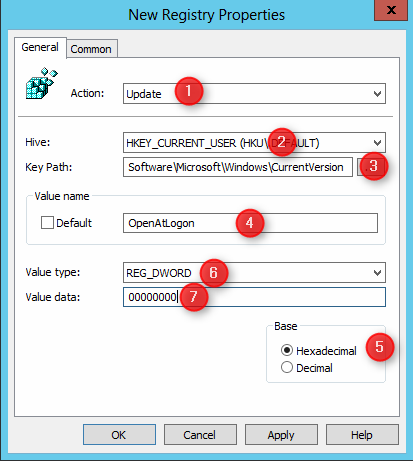
Task: Click the red annotation circle numbered 1
Action: pos(189,91)
